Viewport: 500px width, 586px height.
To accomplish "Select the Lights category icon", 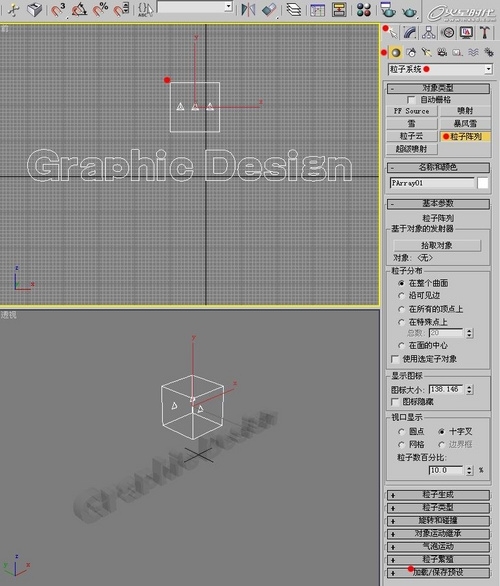I will pos(426,53).
